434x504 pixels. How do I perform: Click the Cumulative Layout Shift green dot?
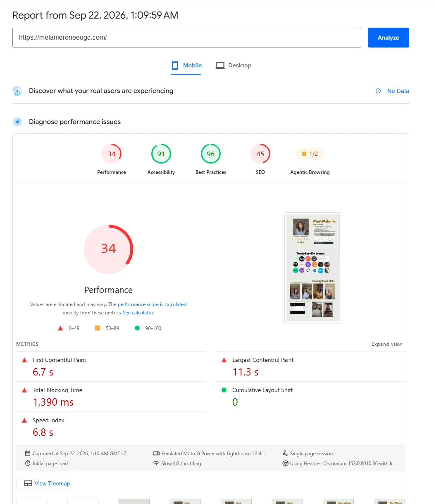pos(224,390)
